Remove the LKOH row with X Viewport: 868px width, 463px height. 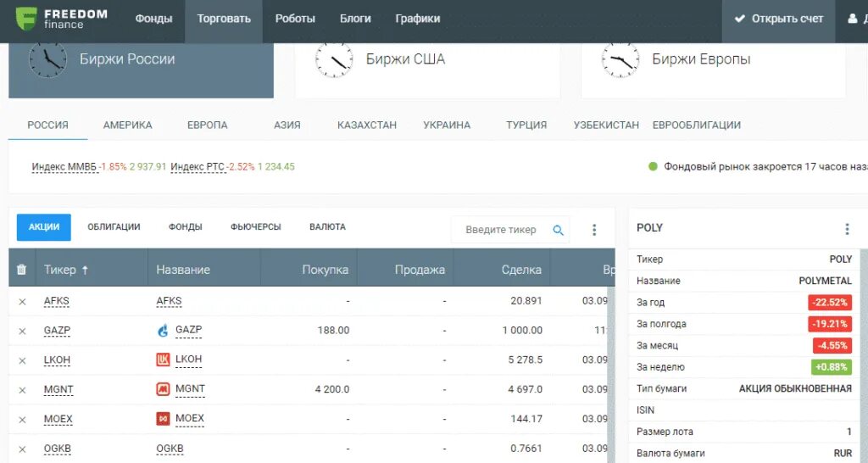click(x=22, y=360)
